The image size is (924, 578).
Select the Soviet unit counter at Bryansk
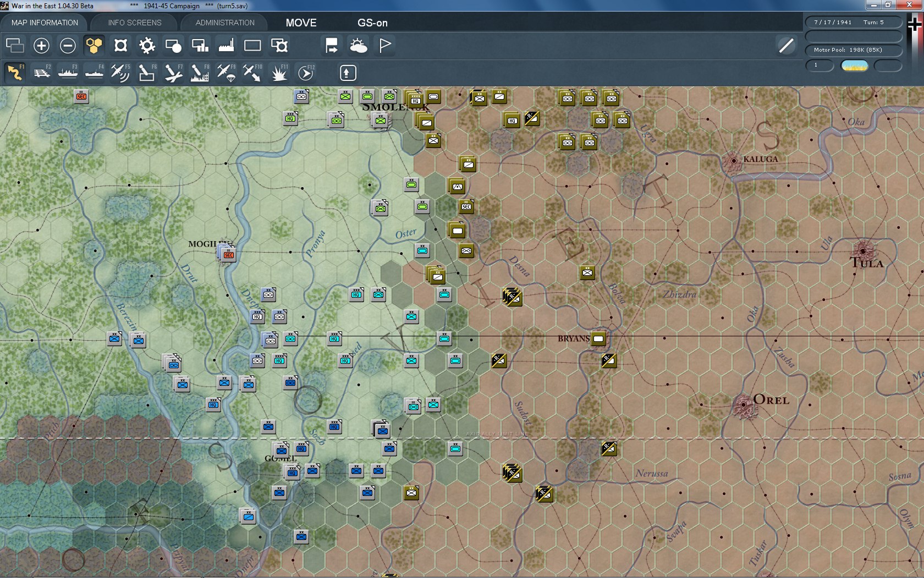pos(598,339)
